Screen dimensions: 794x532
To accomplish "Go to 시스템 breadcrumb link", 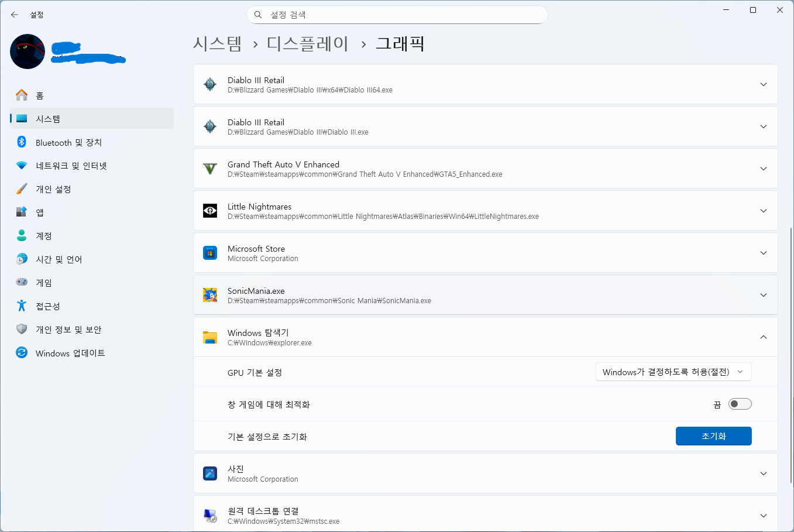I will coord(218,43).
